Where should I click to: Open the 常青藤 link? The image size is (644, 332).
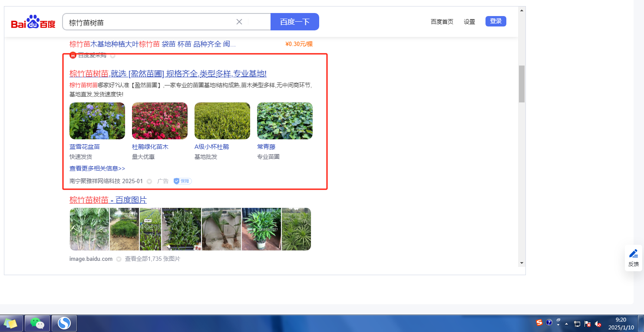266,147
